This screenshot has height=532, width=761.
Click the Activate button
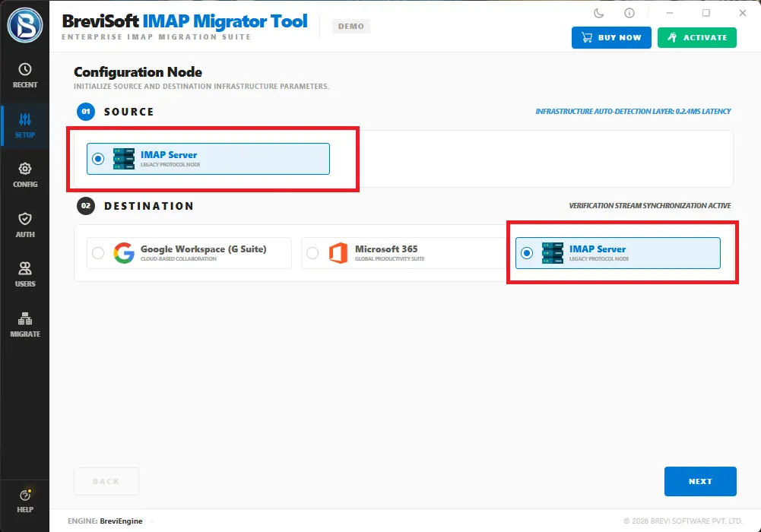point(697,37)
